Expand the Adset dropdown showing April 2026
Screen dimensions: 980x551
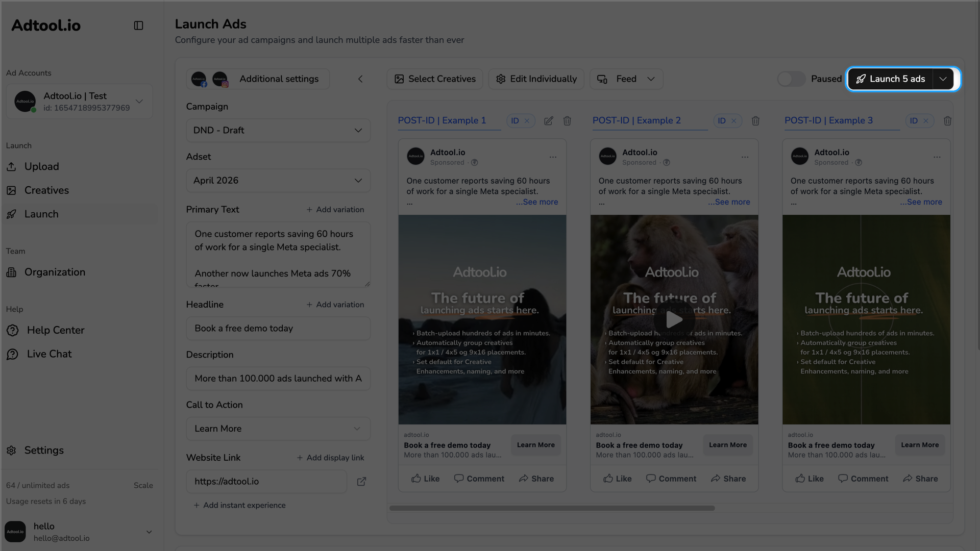coord(278,181)
